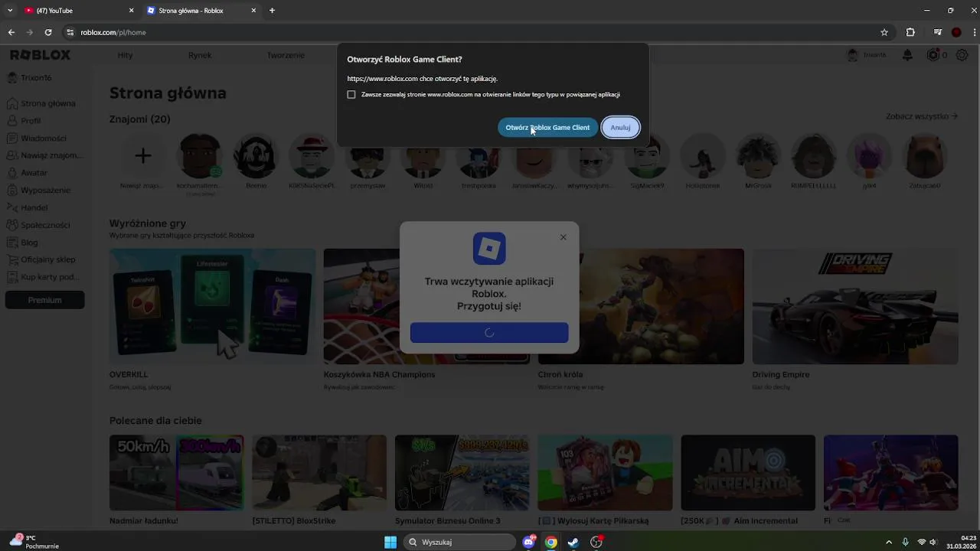980x551 pixels.
Task: Open Nawiąż znajomości in the sidebar
Action: click(x=43, y=155)
